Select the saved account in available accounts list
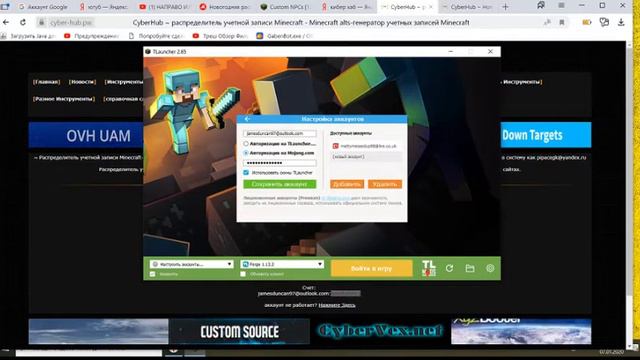 [366, 146]
